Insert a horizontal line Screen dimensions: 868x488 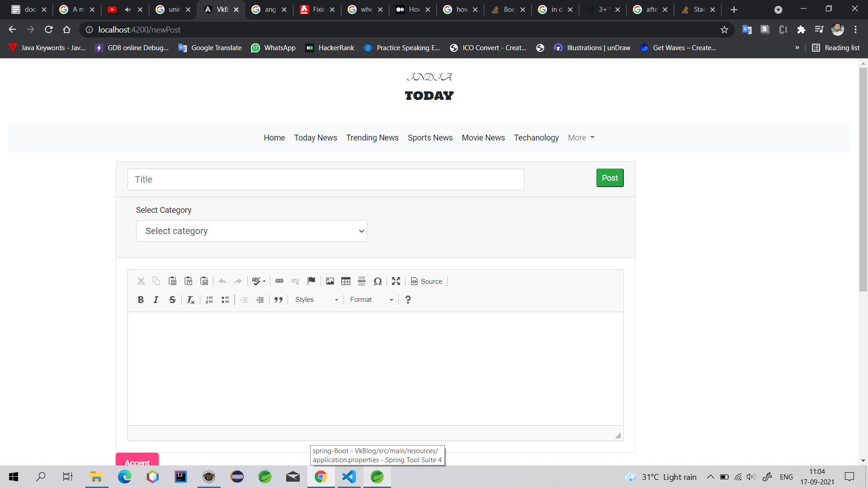pos(362,281)
